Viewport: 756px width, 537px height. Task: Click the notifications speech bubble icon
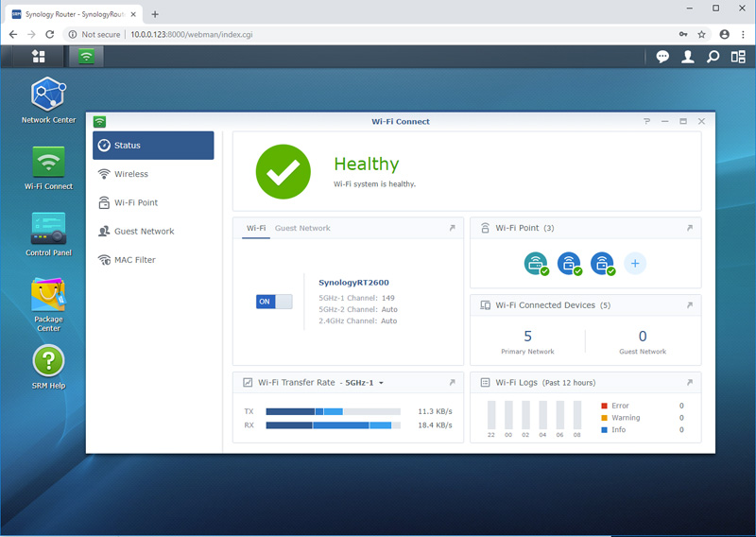pos(662,57)
